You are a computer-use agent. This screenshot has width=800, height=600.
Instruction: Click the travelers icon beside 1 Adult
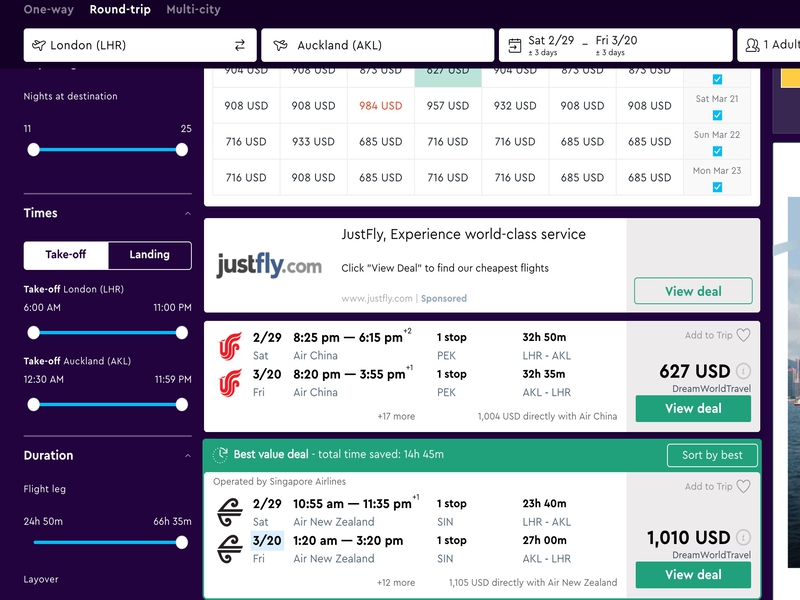coord(752,45)
